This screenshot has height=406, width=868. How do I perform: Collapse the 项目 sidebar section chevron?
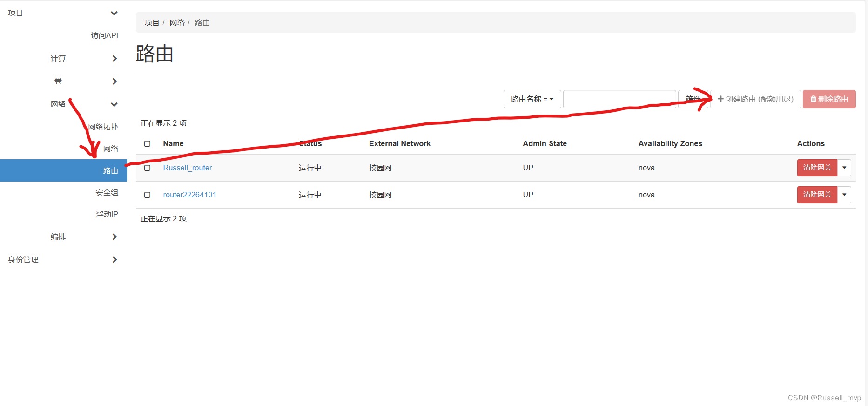coord(114,13)
